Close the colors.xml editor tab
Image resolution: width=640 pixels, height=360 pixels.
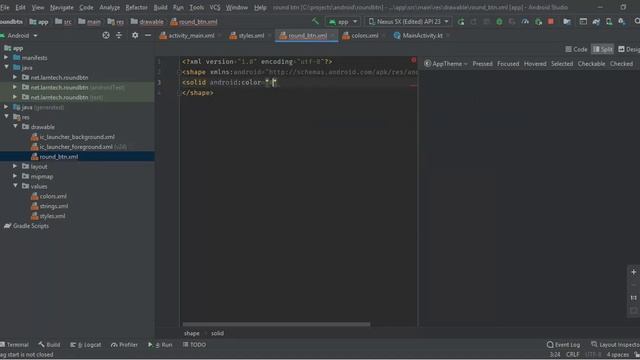click(x=383, y=36)
